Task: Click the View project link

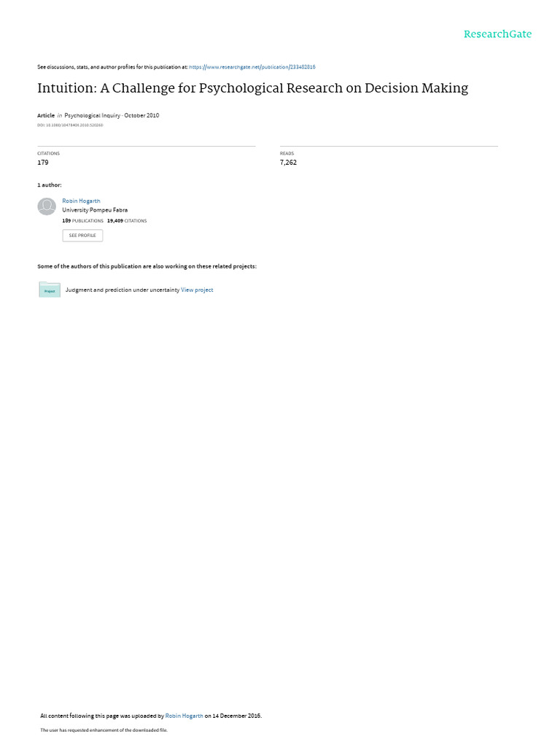Action: coord(197,290)
